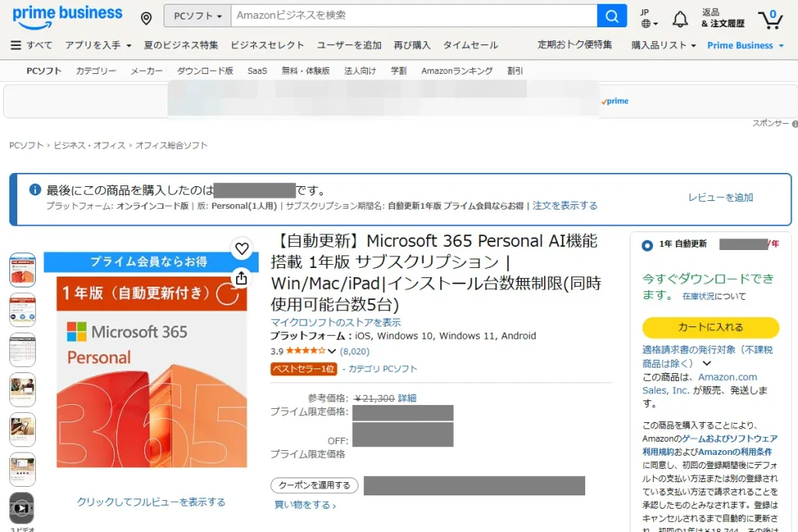Expand the 適格請求書の発行対象 chevron
The height and width of the screenshot is (532, 798).
tap(707, 363)
